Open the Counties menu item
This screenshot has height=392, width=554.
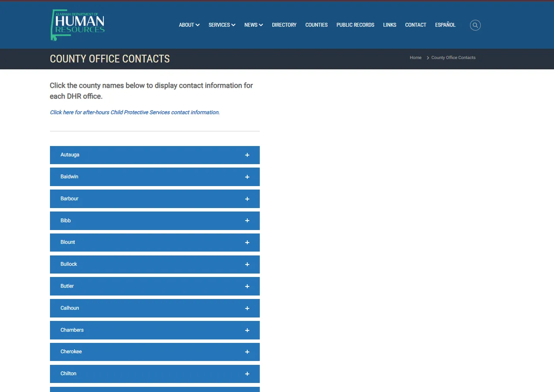pos(317,25)
